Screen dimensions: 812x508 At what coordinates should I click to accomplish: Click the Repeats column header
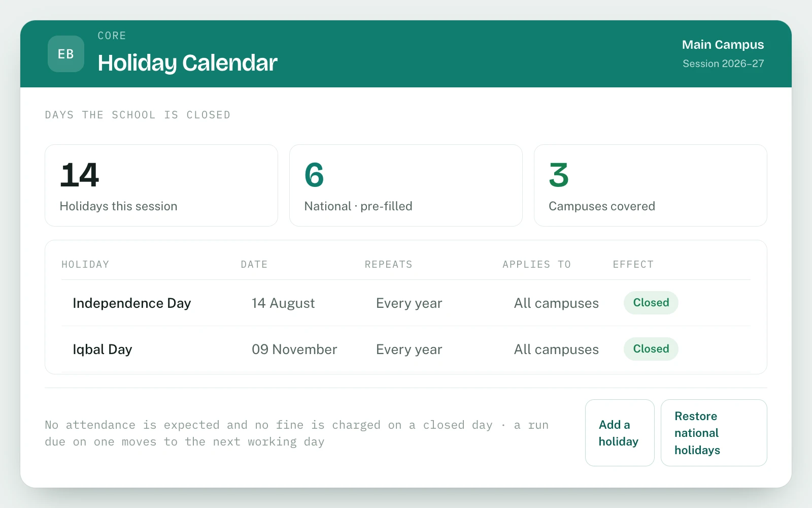pyautogui.click(x=389, y=264)
